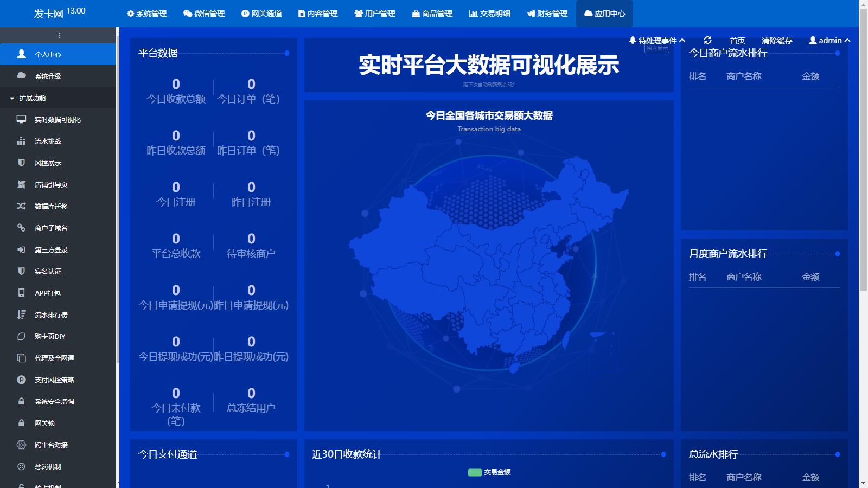Image resolution: width=868 pixels, height=488 pixels.
Task: Click the 交易金额 green legend swatch
Action: (475, 472)
